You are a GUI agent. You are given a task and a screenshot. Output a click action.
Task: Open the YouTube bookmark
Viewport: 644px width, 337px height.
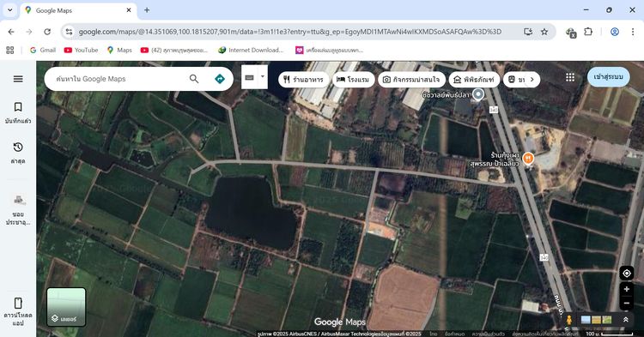pos(82,50)
